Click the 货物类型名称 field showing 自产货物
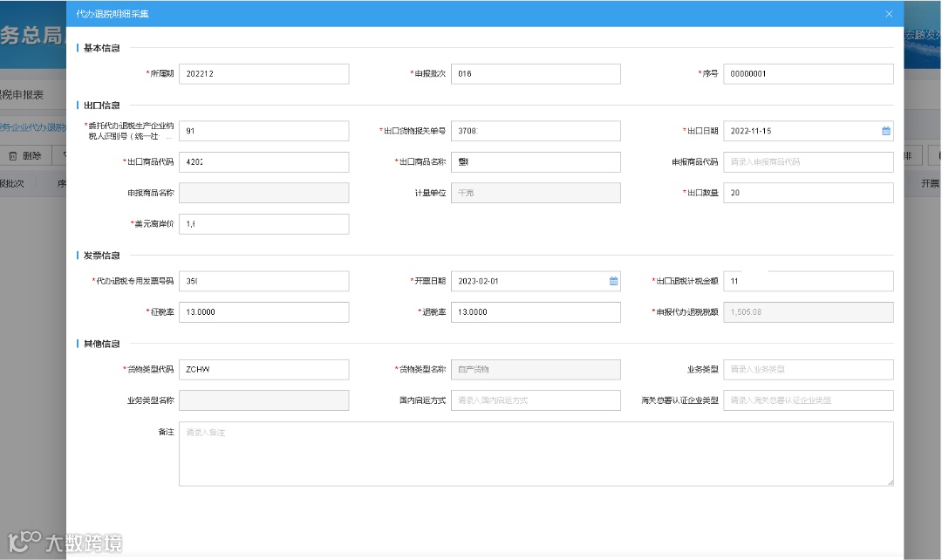Viewport: 942px width, 560px height. [536, 370]
